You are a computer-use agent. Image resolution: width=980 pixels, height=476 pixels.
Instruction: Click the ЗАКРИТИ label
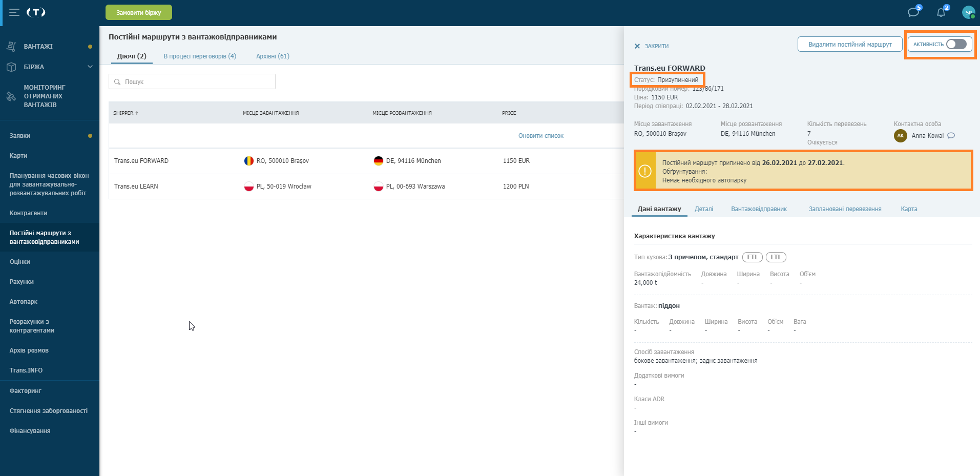[x=656, y=46]
